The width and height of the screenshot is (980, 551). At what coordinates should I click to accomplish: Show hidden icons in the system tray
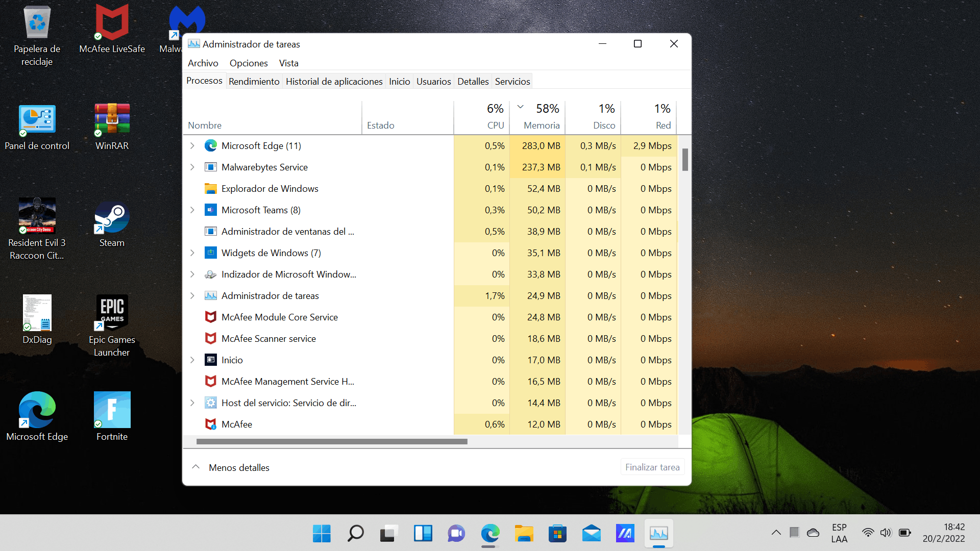click(776, 533)
